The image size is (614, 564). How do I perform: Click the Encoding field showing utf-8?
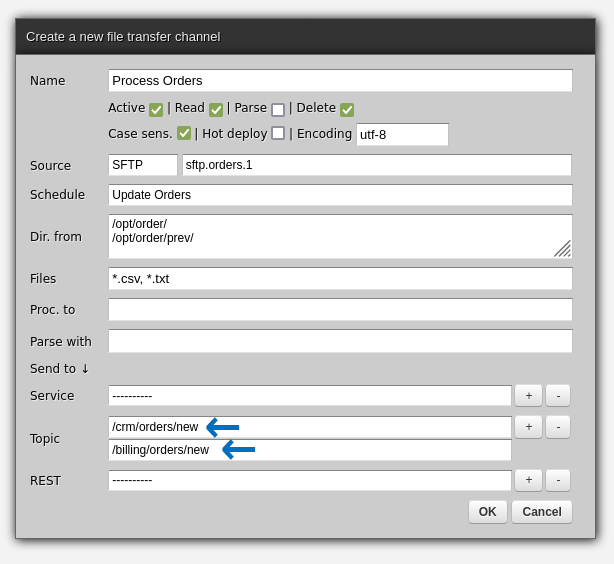pyautogui.click(x=402, y=135)
